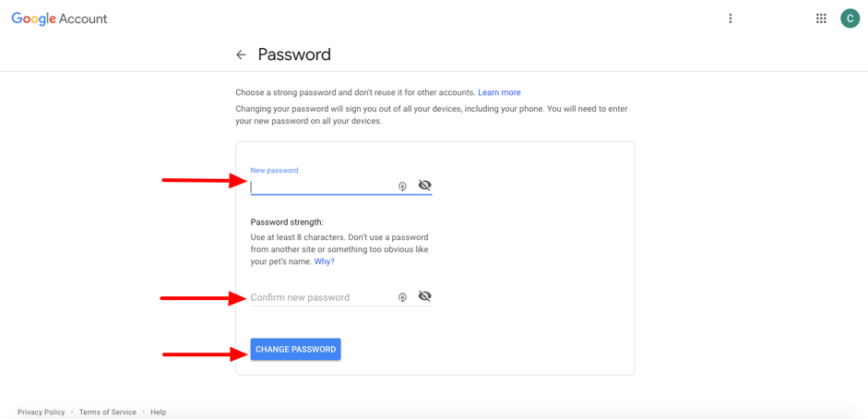This screenshot has width=868, height=419.
Task: Open Privacy Policy in the footer
Action: [42, 412]
